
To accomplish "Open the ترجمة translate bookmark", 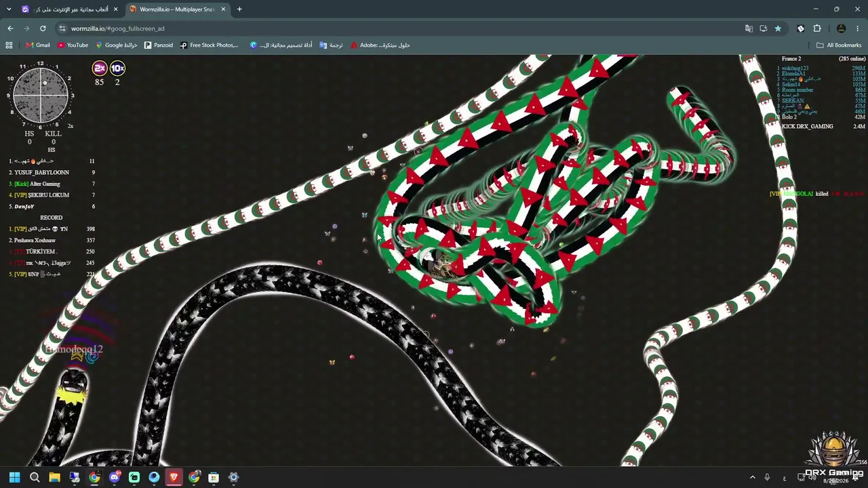I will click(332, 45).
